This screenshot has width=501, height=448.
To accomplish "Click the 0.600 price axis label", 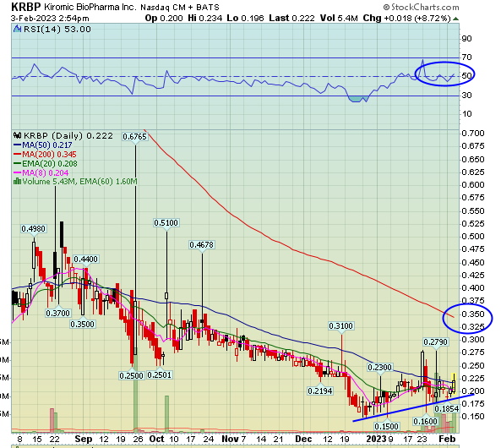I will 473,185.
